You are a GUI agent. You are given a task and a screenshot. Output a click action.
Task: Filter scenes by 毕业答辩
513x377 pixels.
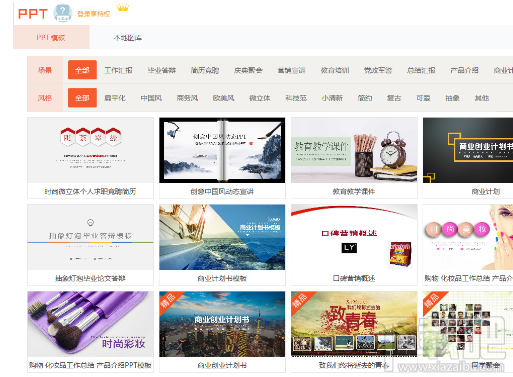(162, 70)
